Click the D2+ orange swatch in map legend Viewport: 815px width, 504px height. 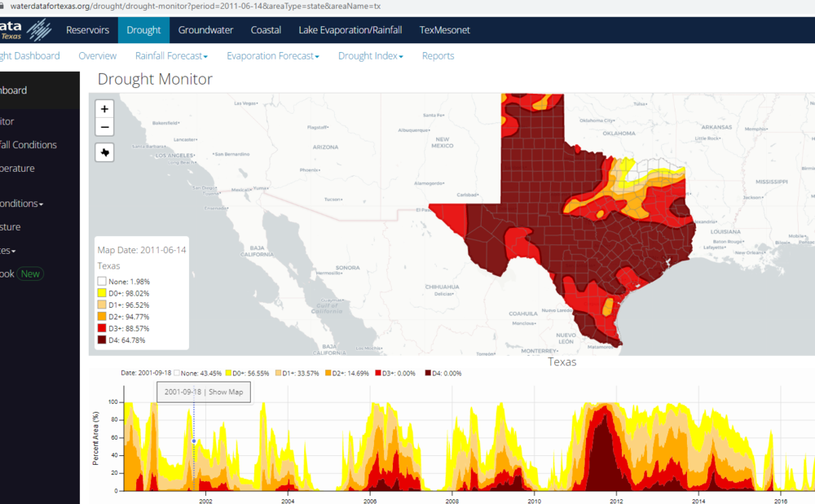click(102, 317)
